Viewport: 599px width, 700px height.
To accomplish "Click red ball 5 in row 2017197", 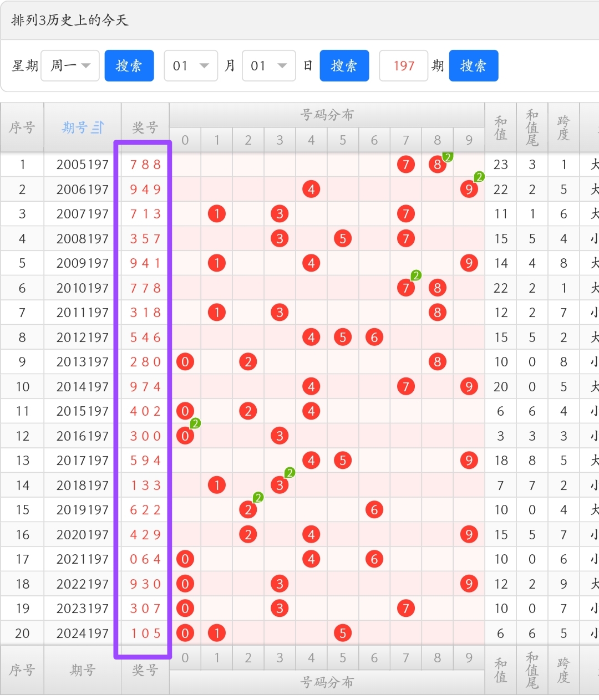I will pyautogui.click(x=343, y=461).
